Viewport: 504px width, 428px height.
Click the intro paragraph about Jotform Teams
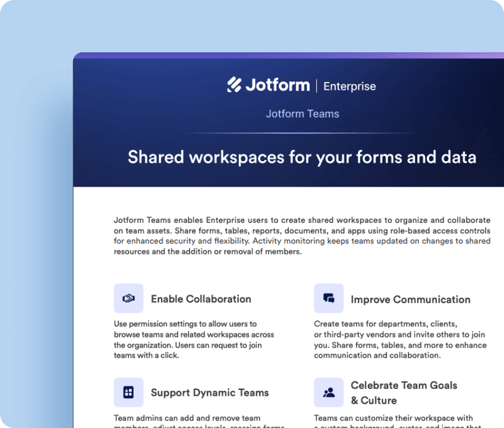pos(302,235)
